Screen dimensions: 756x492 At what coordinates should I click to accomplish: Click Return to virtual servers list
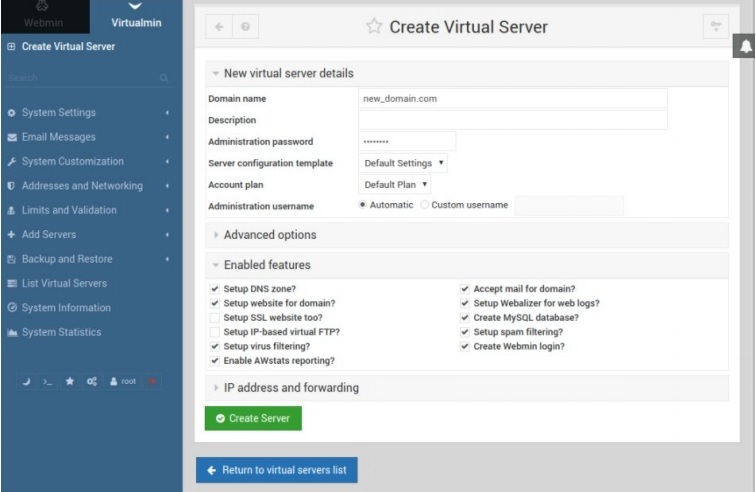pyautogui.click(x=277, y=470)
